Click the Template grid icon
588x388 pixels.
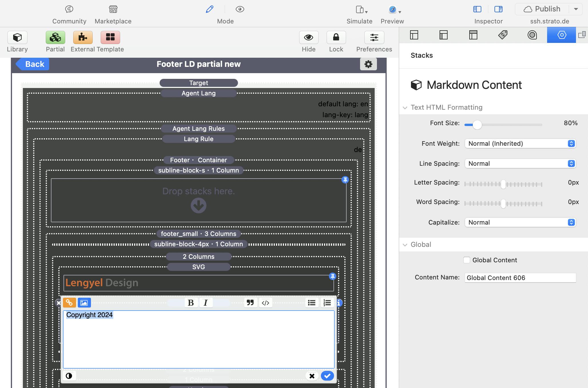(110, 37)
